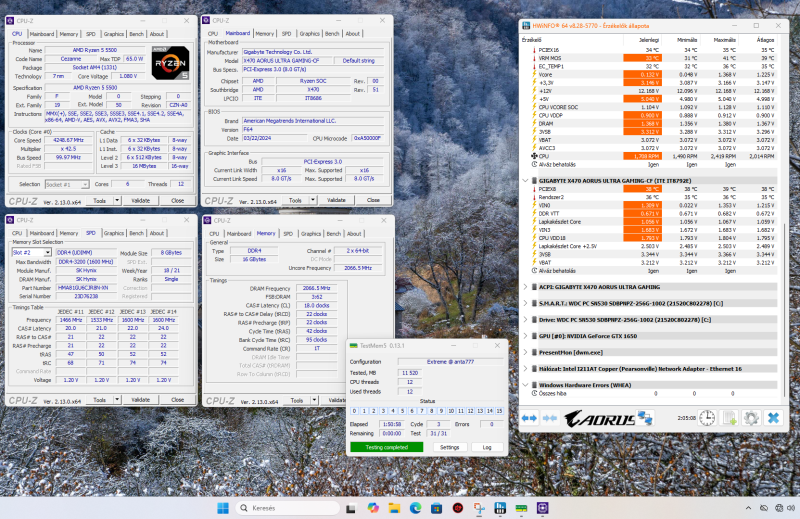Open Snipping Tool from the taskbar
Screen dimensions: 800x519
tap(479, 508)
